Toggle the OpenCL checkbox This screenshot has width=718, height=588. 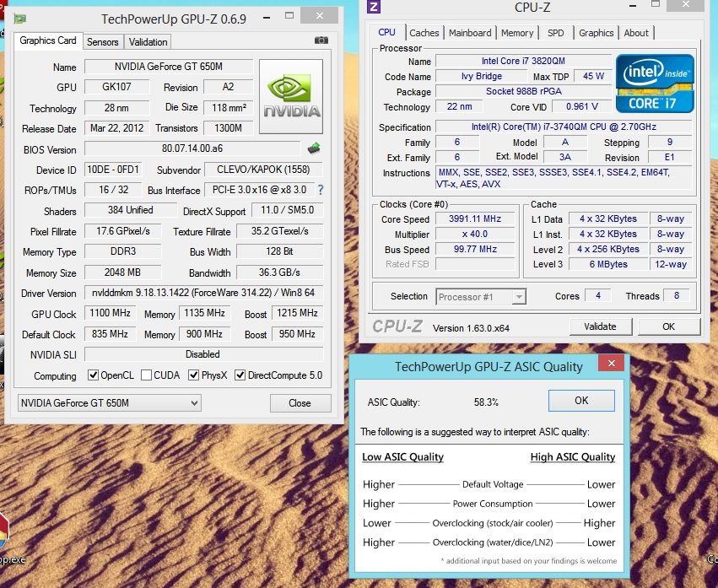94,375
